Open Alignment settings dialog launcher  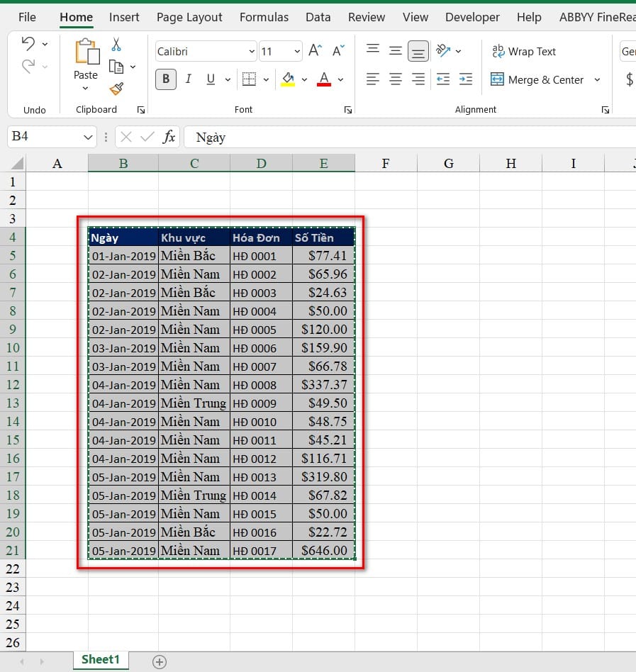click(x=605, y=110)
